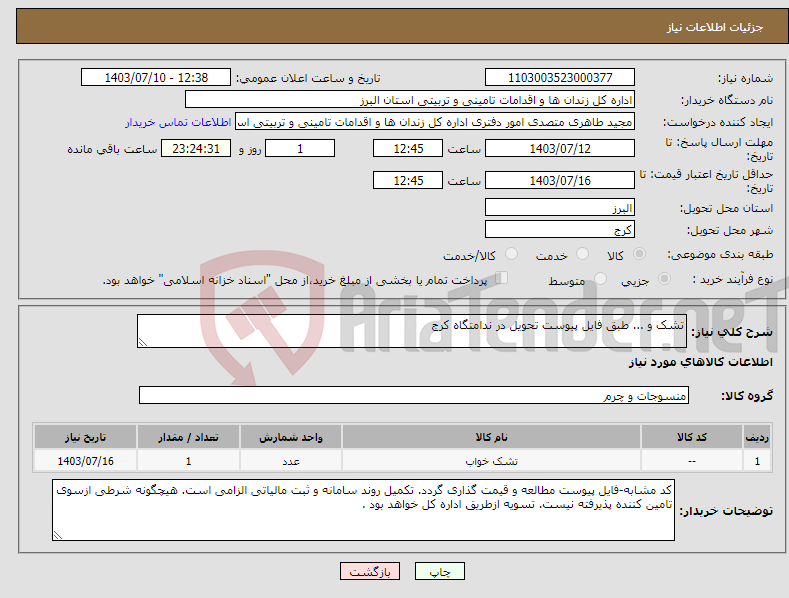The width and height of the screenshot is (789, 598).
Task: Click the شماره نیاز field 1103003523000377
Action: [x=560, y=78]
